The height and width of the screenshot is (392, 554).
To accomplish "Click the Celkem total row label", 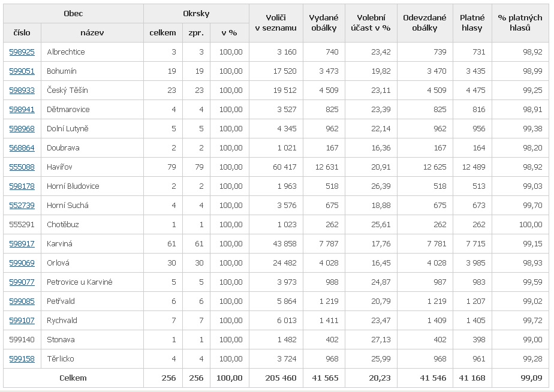I will pos(73,378).
